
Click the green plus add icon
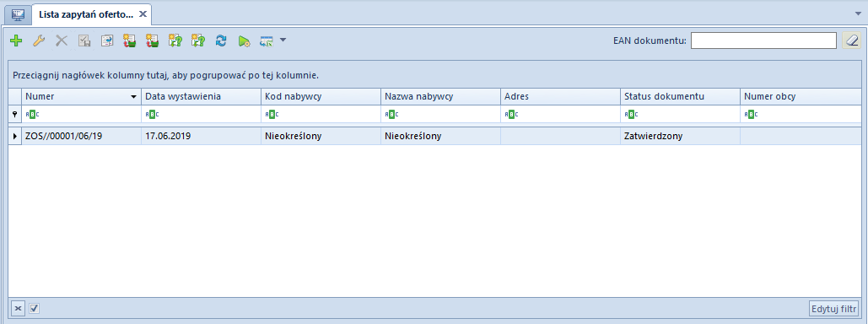coord(16,40)
